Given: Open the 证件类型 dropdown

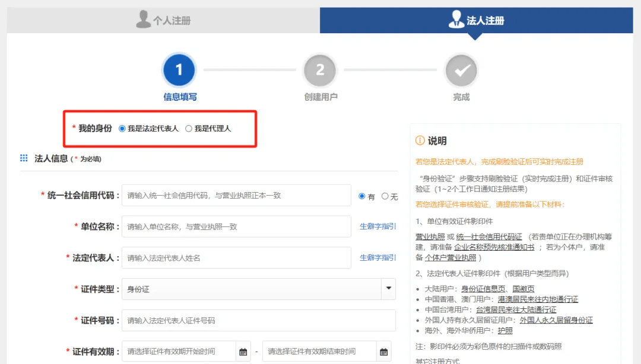Looking at the screenshot, I should pyautogui.click(x=390, y=289).
